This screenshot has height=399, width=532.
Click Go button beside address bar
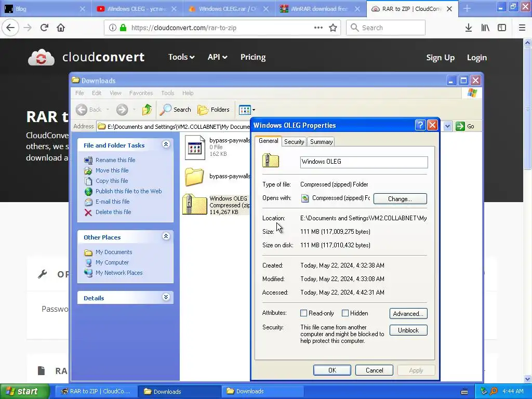pyautogui.click(x=465, y=126)
